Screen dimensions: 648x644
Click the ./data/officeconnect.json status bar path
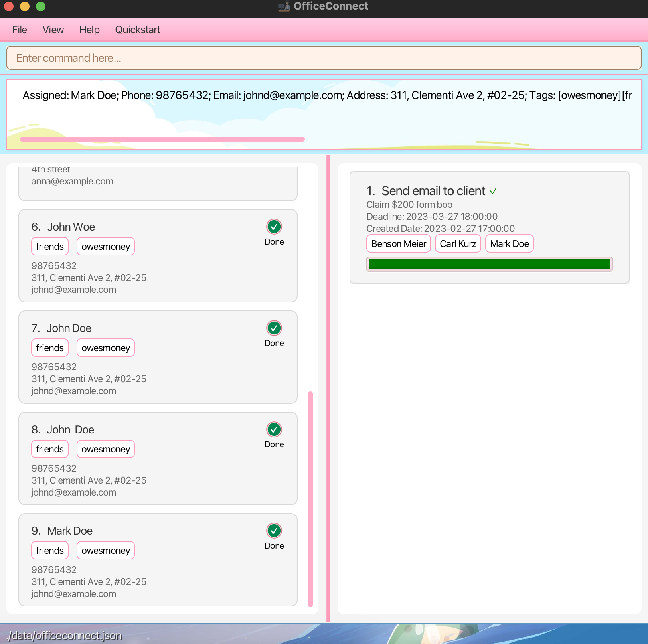[64, 635]
